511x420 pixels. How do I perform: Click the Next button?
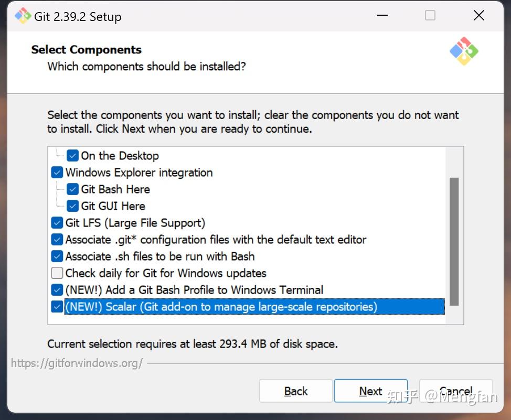coord(370,391)
